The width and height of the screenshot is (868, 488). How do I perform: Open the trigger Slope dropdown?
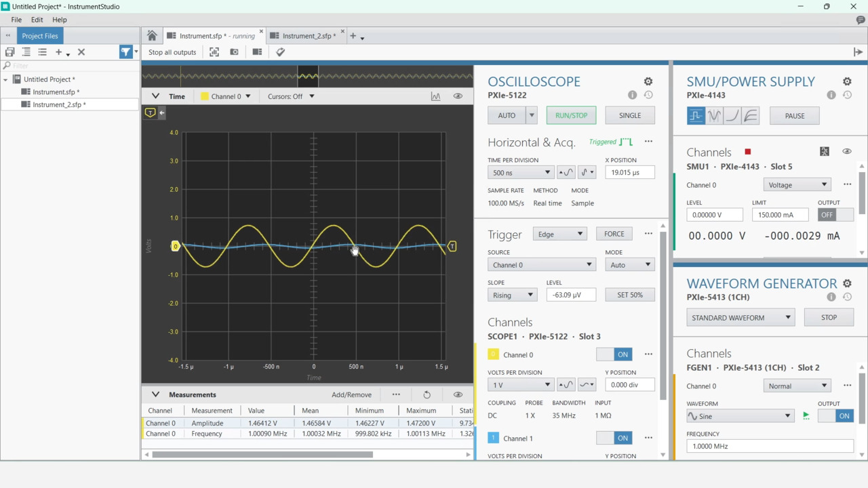(512, 295)
